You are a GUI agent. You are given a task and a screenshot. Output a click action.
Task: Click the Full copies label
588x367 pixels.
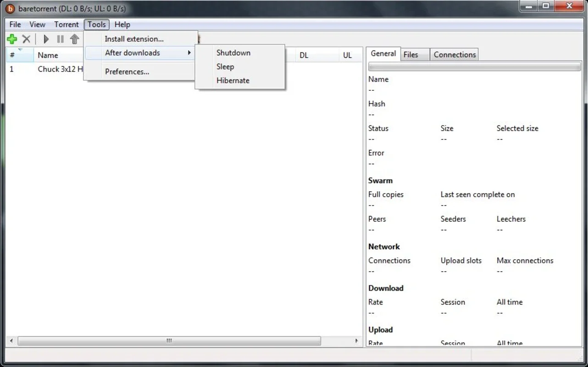pyautogui.click(x=386, y=195)
